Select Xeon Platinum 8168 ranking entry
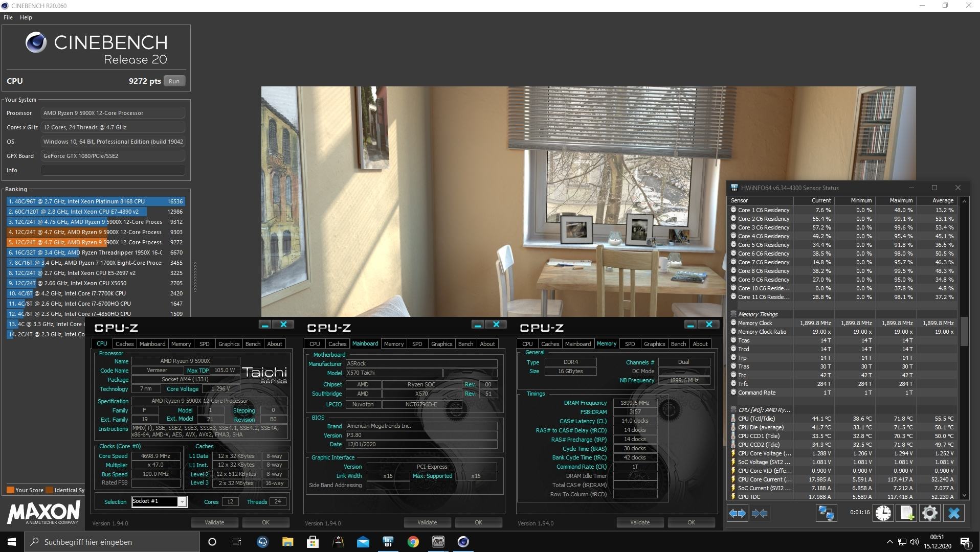The image size is (980, 552). 95,201
